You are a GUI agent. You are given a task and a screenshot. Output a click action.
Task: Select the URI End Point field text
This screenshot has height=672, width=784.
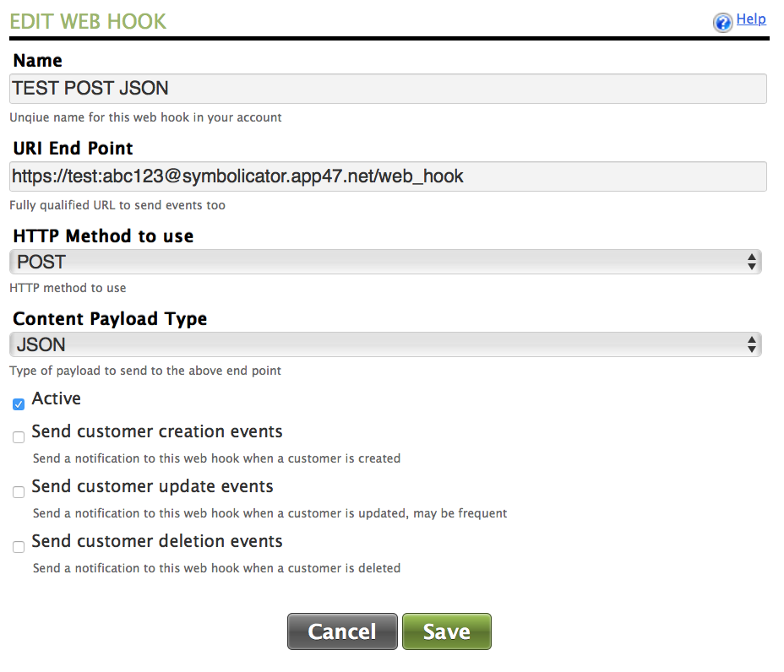tap(388, 176)
